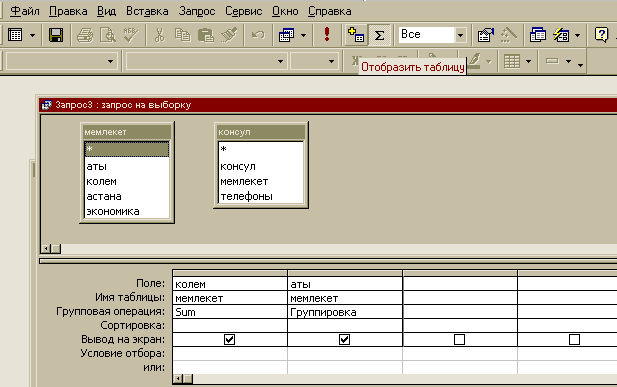Click the special effect icon

point(552,61)
